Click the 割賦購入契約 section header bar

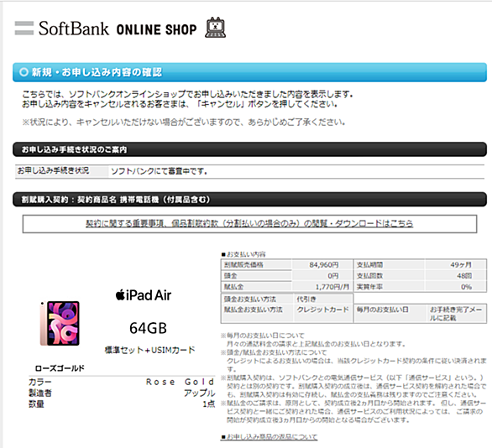pos(249,200)
